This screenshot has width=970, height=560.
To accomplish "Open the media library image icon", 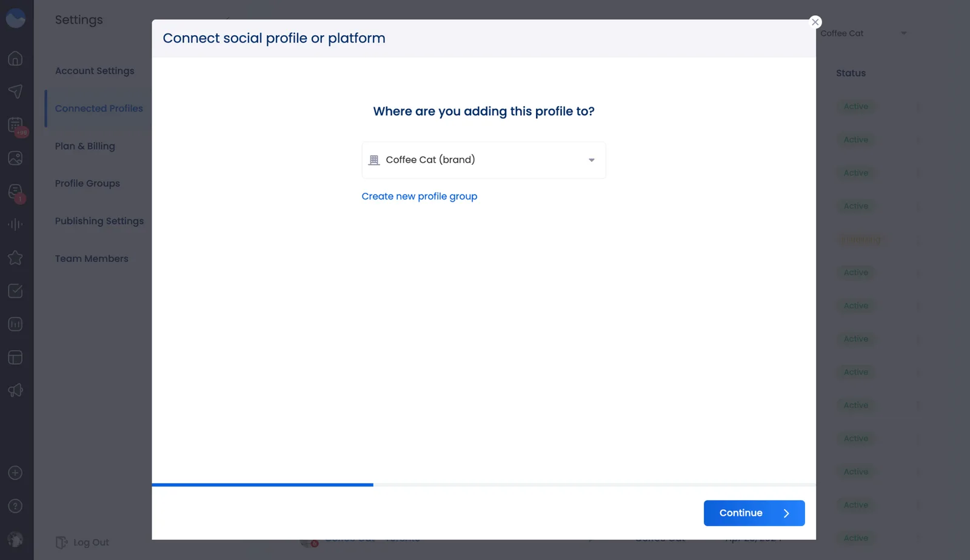I will click(x=15, y=158).
